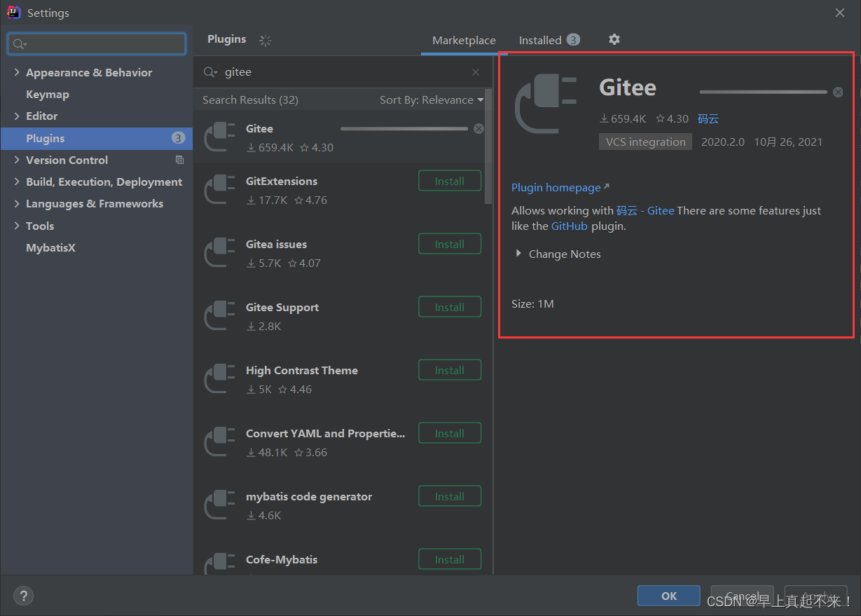Install the Gitee Support plugin
This screenshot has width=861, height=616.
pyautogui.click(x=450, y=307)
